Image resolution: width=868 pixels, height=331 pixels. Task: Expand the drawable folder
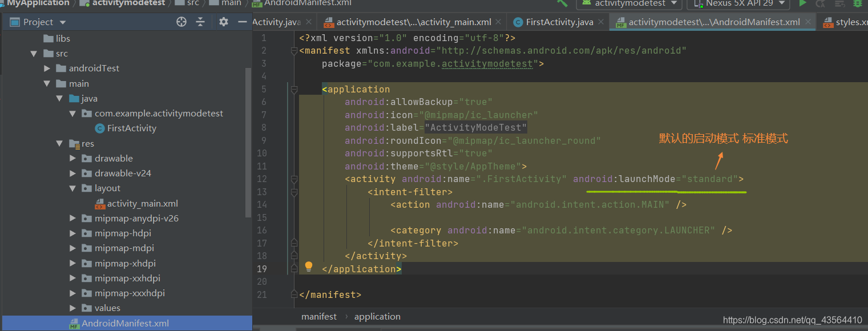pyautogui.click(x=72, y=159)
